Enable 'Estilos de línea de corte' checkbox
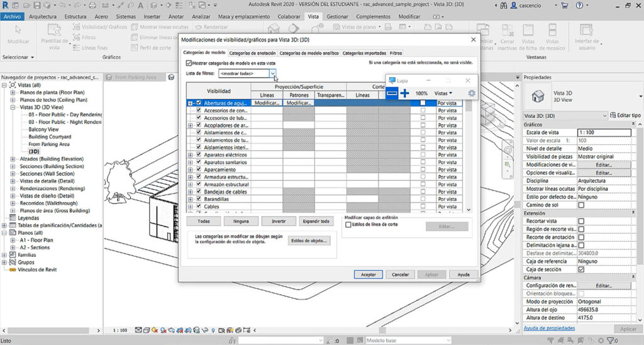 pyautogui.click(x=348, y=225)
